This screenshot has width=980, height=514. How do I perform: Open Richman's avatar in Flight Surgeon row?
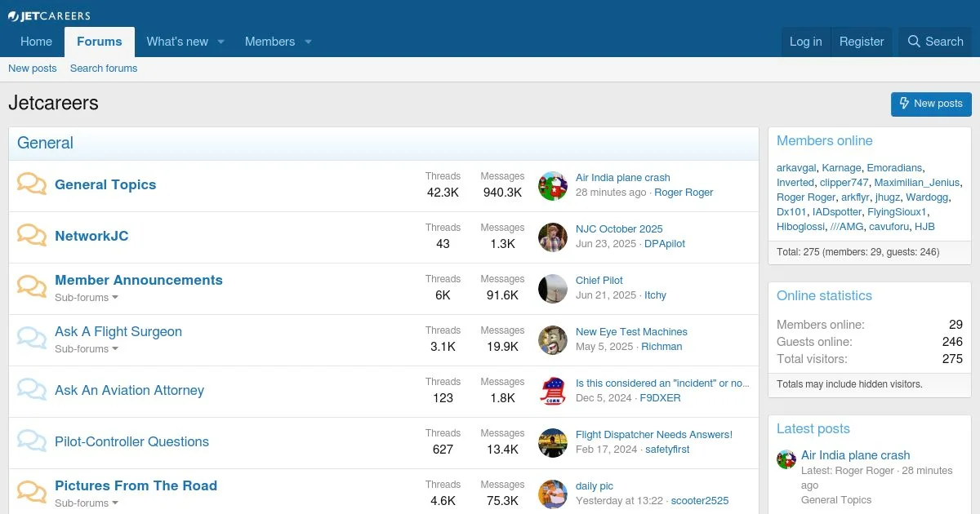pos(553,340)
